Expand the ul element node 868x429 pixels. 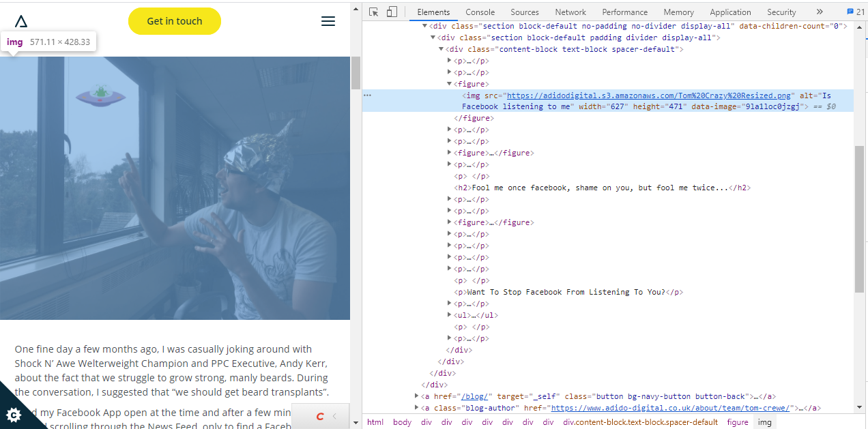coord(450,315)
